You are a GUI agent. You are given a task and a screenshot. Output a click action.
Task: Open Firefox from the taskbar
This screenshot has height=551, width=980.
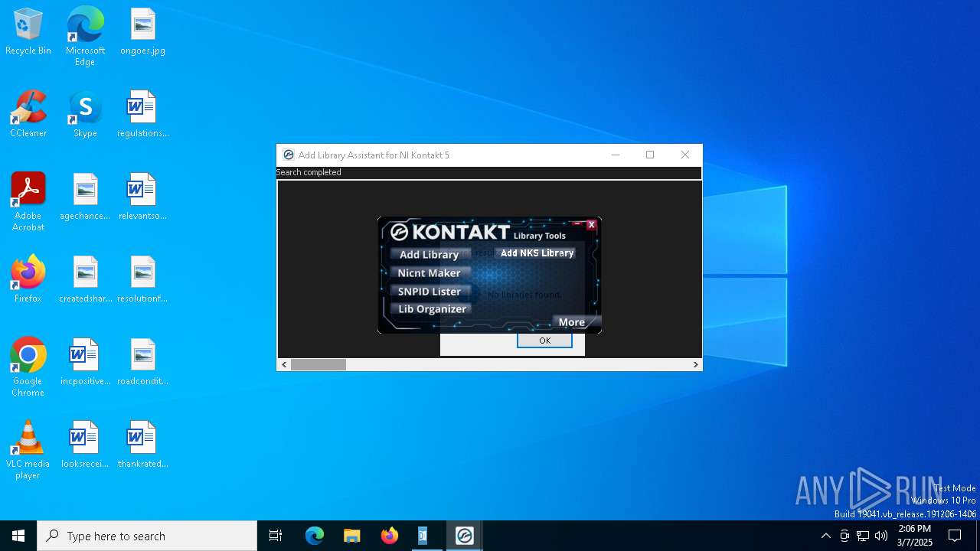point(389,536)
